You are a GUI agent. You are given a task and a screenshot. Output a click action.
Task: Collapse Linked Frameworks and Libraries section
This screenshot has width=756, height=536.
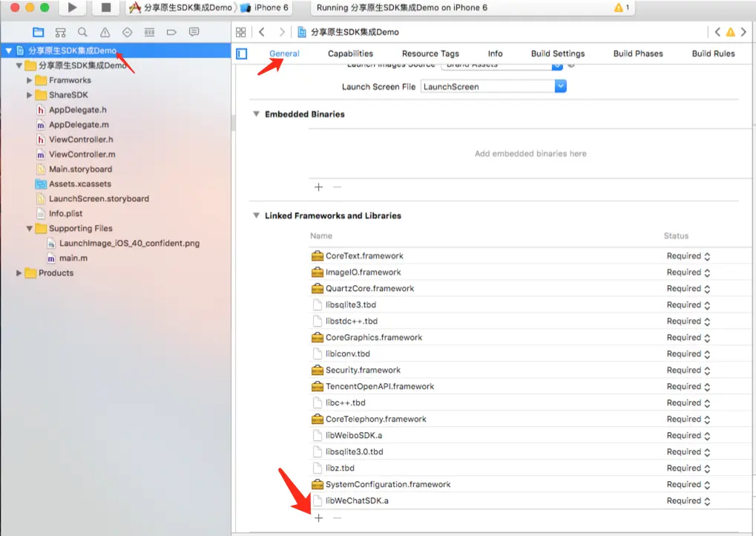(x=256, y=215)
